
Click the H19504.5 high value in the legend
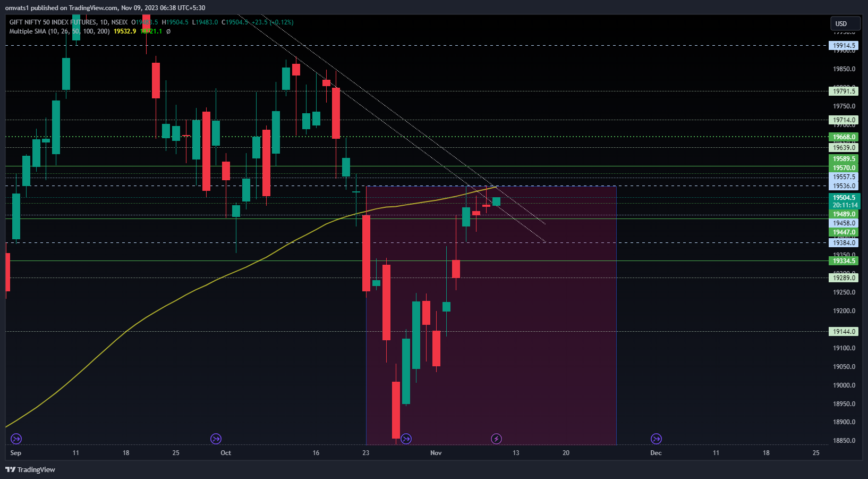175,22
